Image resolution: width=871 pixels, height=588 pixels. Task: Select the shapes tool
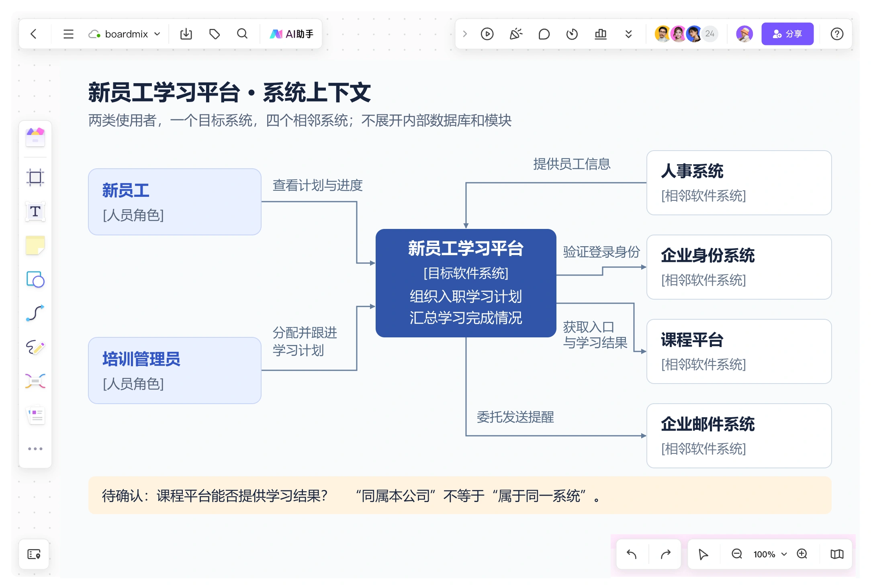[x=35, y=280]
